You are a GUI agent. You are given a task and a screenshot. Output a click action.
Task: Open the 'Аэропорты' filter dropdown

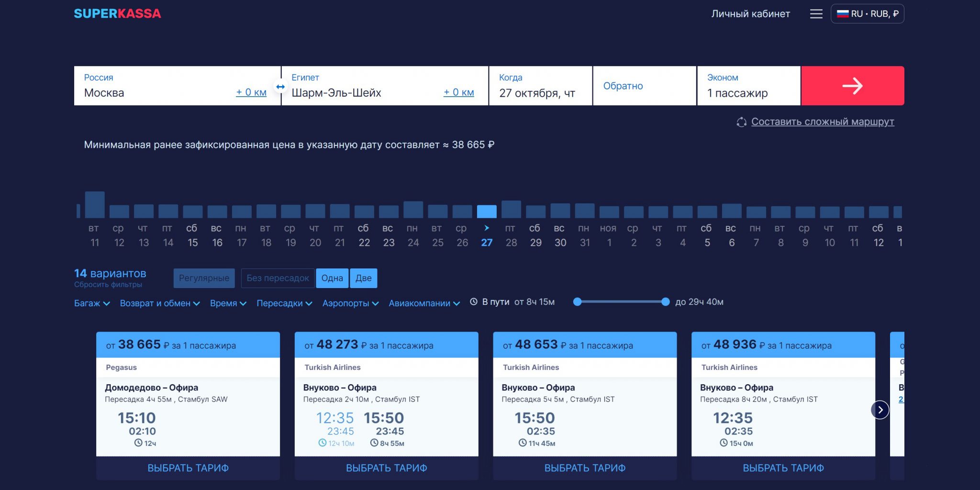tap(350, 303)
